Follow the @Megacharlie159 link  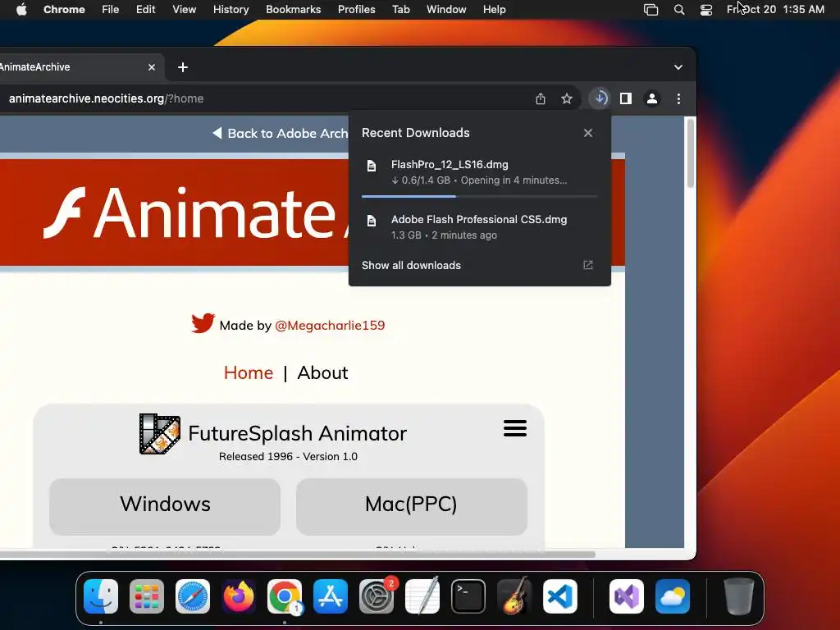(x=330, y=325)
